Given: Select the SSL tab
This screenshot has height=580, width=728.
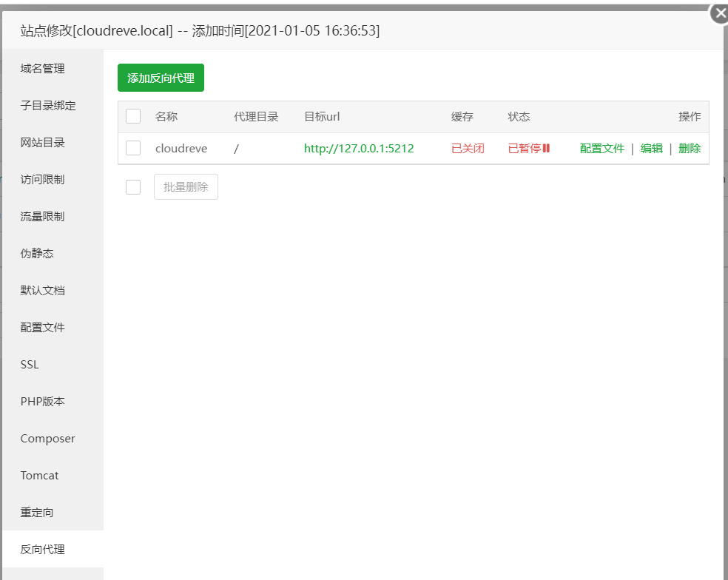Looking at the screenshot, I should coord(28,364).
